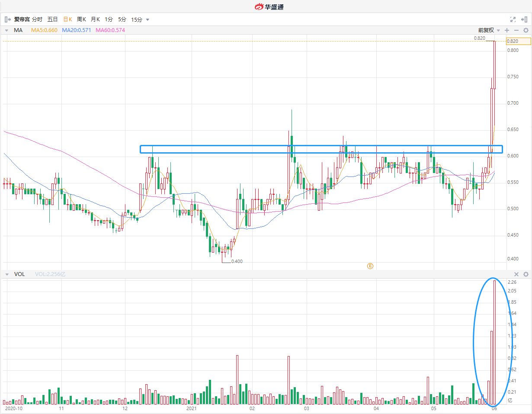Switch to 分时 intraday view
Screen dimensions: 532x414
click(x=37, y=19)
